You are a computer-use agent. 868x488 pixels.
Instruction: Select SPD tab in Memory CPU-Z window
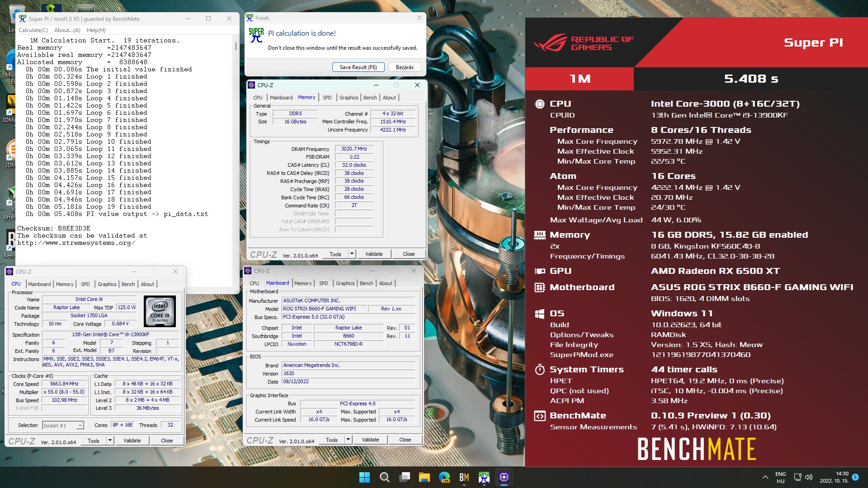point(327,98)
